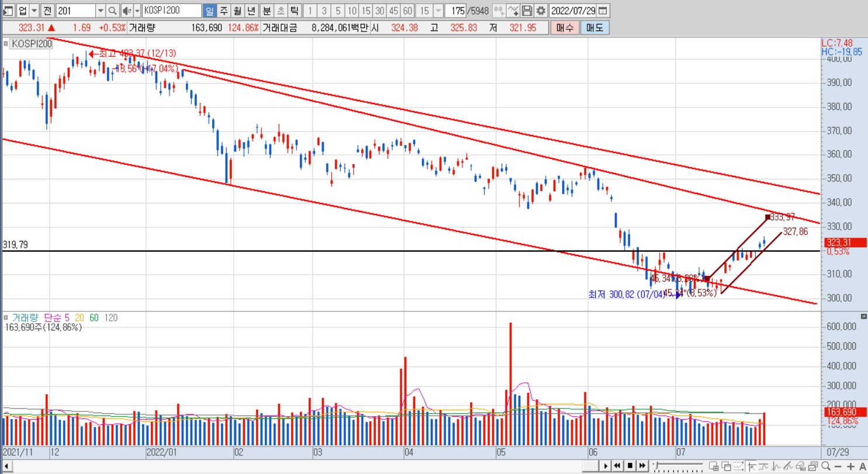Screen dimensions: 868x474
Task: Click the trend target label 327.86
Action: [x=796, y=231]
